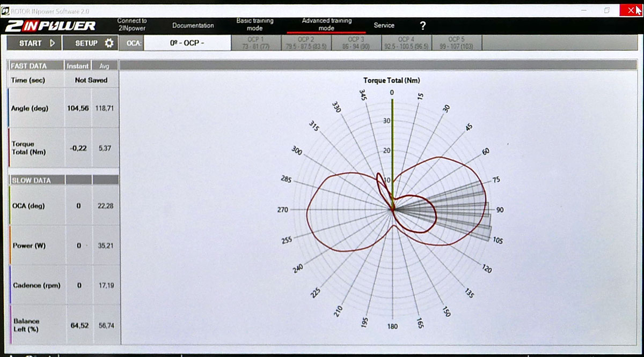This screenshot has width=644, height=357.
Task: Open Connect to 2INpower menu
Action: 132,25
